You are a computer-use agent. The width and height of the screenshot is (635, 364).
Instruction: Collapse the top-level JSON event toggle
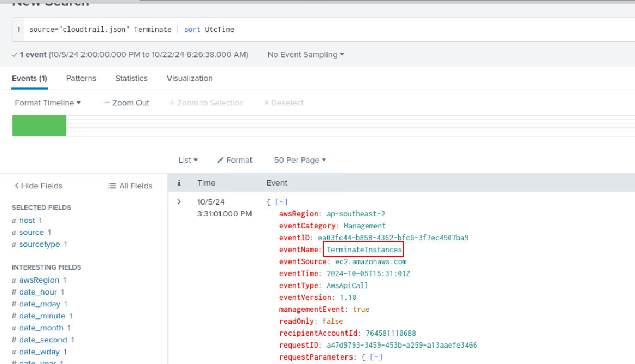click(281, 202)
